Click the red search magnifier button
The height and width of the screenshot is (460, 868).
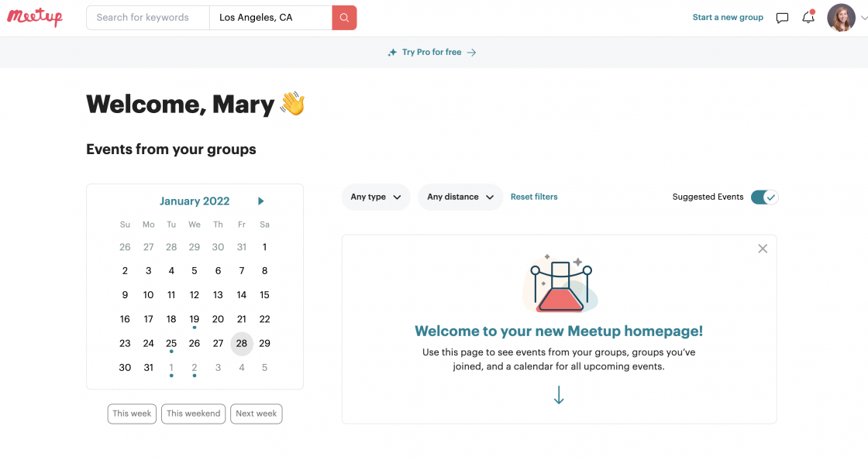(344, 18)
